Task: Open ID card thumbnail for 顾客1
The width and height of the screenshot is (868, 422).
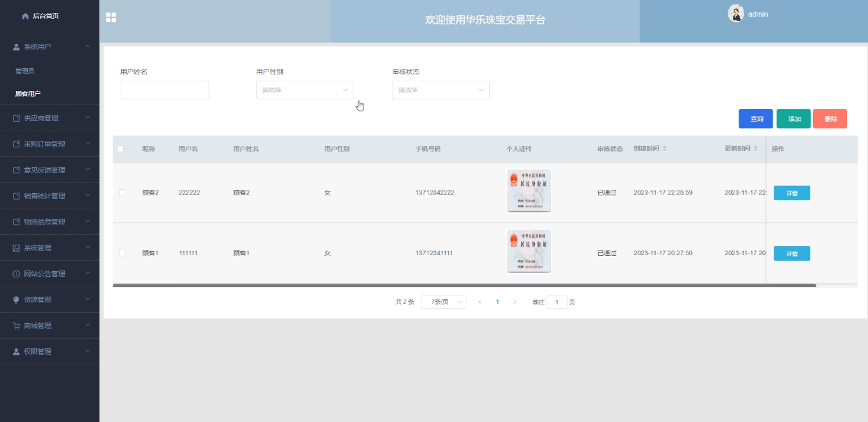Action: tap(529, 251)
